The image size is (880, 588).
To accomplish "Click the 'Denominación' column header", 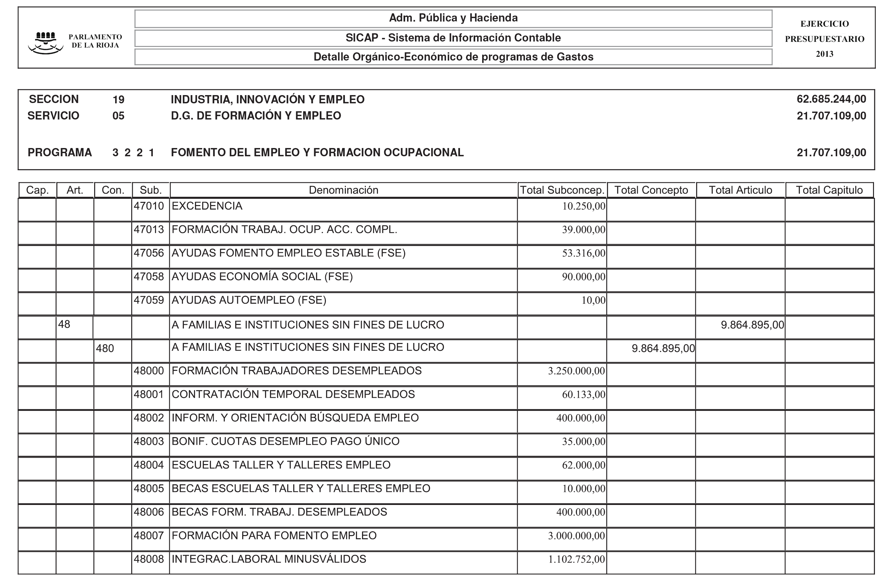I will pos(343,190).
